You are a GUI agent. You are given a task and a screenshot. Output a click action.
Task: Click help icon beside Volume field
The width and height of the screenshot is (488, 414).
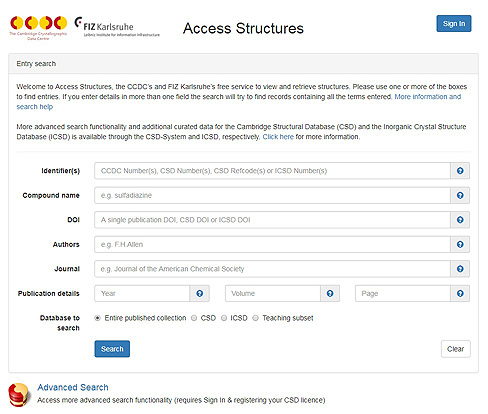330,293
